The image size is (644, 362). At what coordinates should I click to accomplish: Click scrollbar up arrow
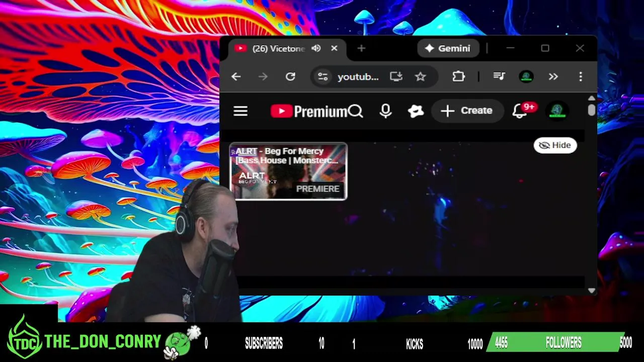[591, 98]
